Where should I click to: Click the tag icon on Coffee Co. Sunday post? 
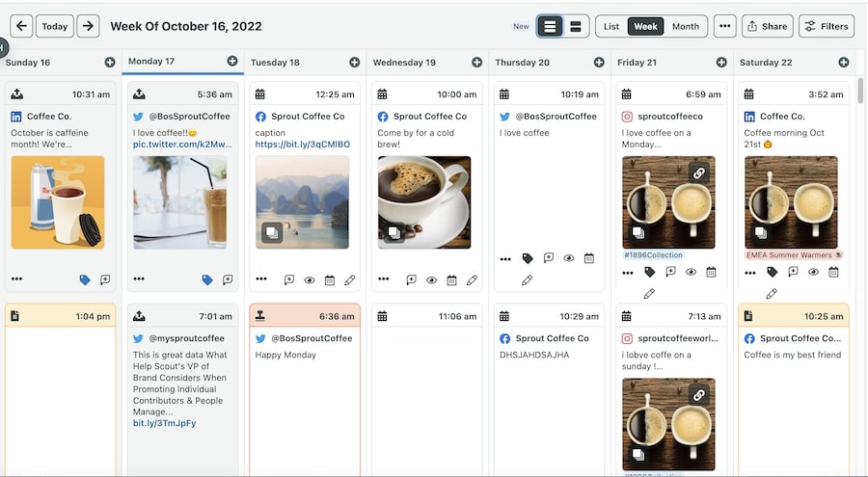(85, 279)
